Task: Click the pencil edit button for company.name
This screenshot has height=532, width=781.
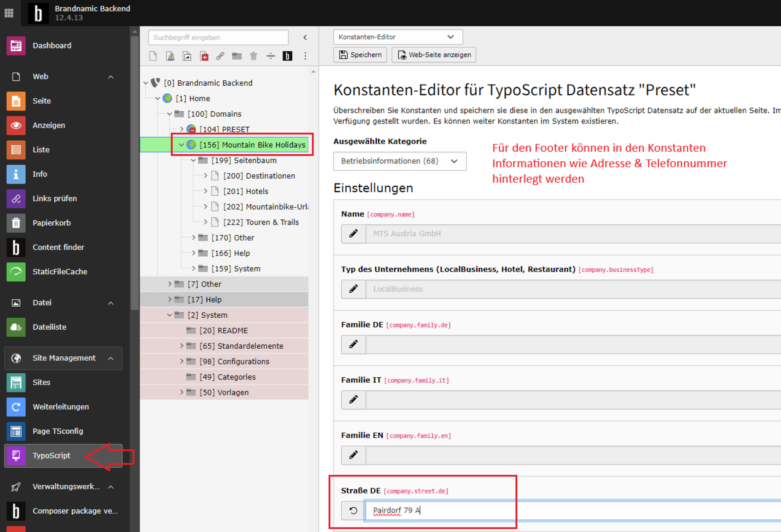Action: (353, 234)
